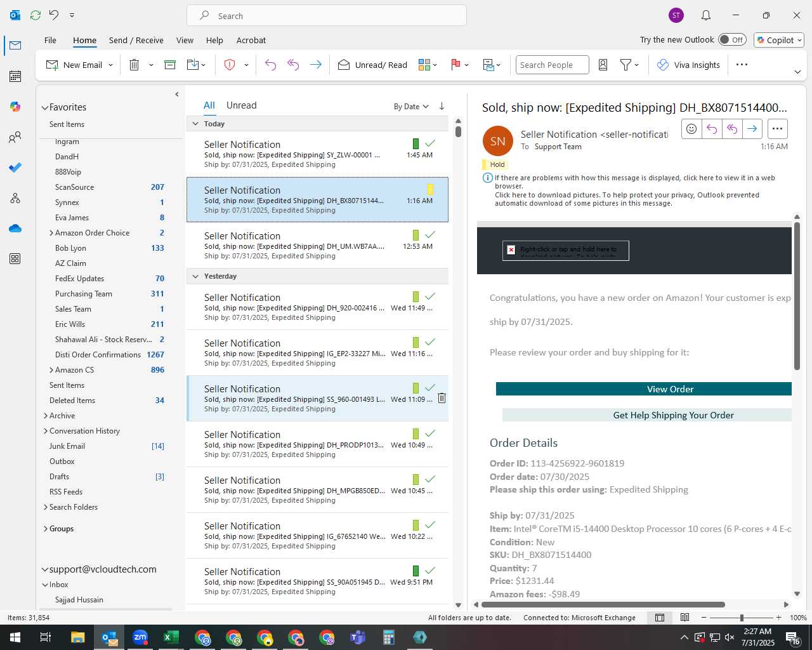Reply All from the ribbon

(x=293, y=65)
